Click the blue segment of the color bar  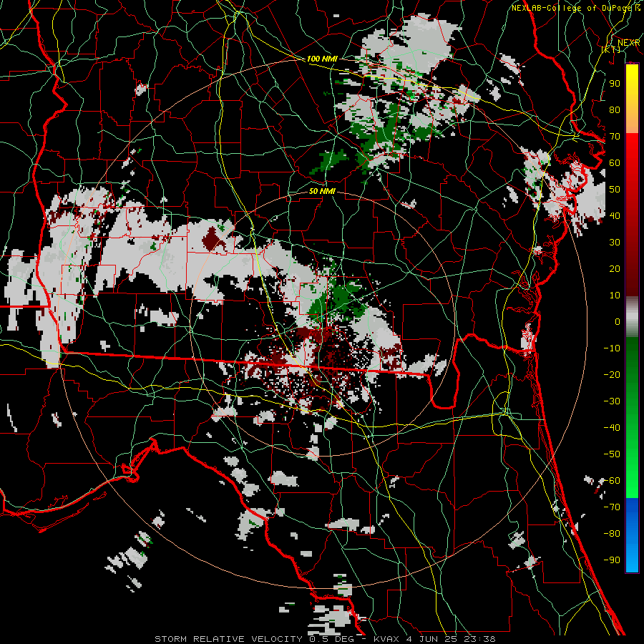click(632, 535)
